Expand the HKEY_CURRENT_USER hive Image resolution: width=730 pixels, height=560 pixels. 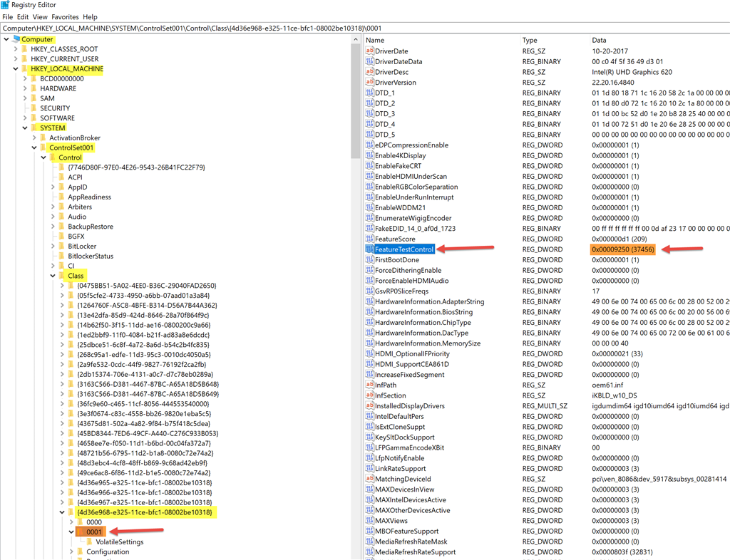[x=16, y=58]
